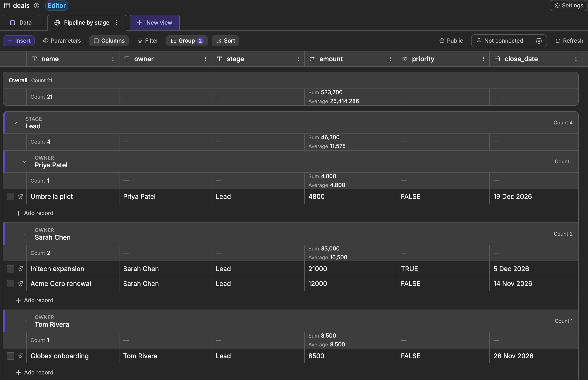Add record under Sarah Chen group
The image size is (588, 380).
[34, 300]
